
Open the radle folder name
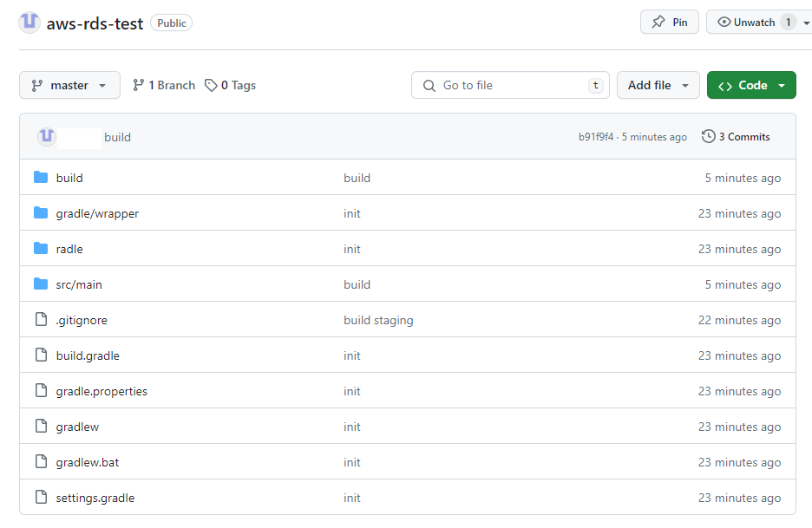coord(69,249)
